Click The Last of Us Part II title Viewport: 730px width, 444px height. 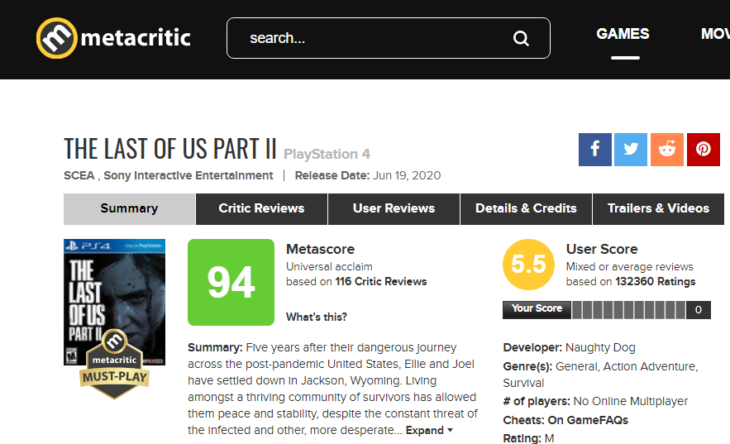tap(170, 149)
